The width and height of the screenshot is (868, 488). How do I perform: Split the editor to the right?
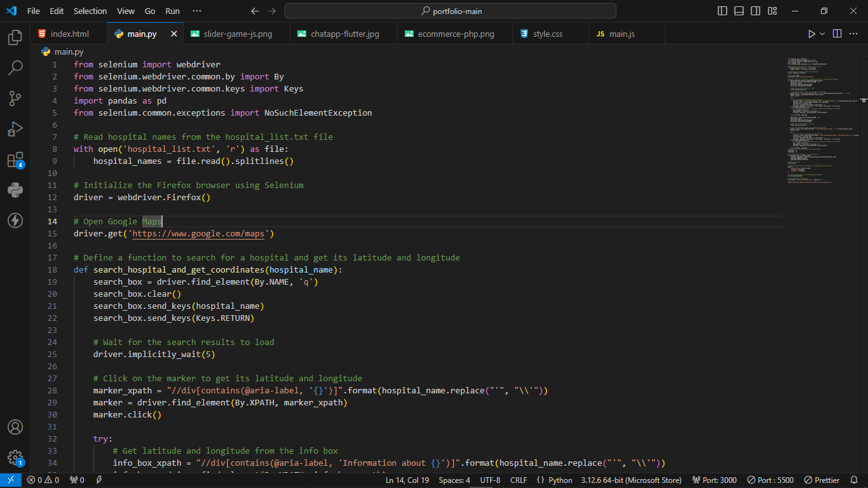click(x=837, y=34)
